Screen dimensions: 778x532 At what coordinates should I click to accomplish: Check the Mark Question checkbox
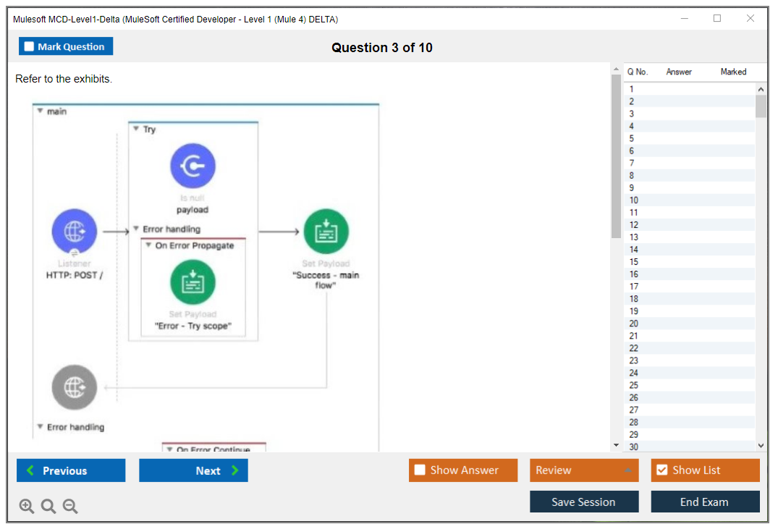(30, 47)
